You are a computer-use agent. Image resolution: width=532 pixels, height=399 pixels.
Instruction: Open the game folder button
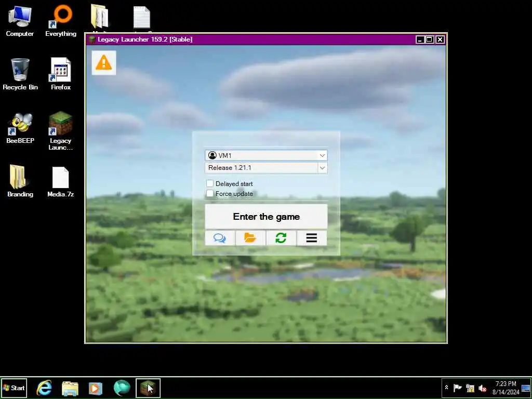[x=250, y=238]
